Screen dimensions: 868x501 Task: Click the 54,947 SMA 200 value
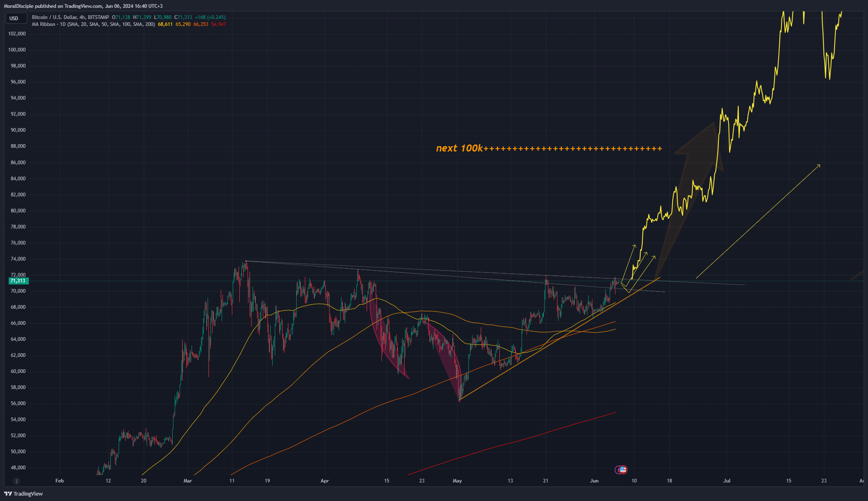click(x=218, y=24)
